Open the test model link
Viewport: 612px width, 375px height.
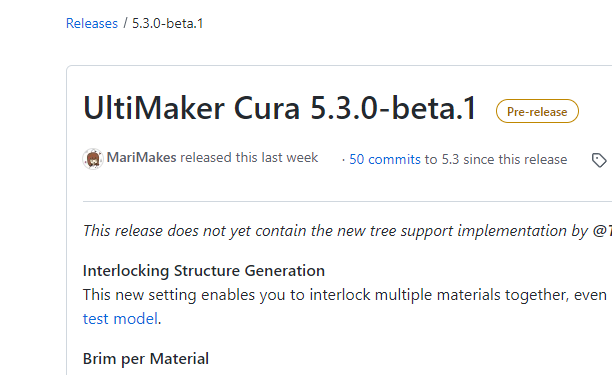pyautogui.click(x=120, y=319)
